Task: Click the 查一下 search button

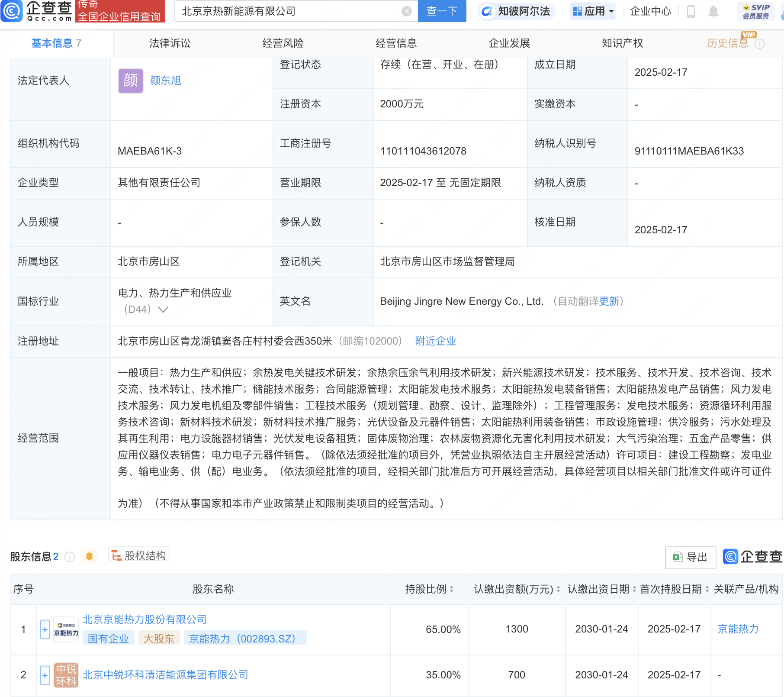Action: point(441,12)
